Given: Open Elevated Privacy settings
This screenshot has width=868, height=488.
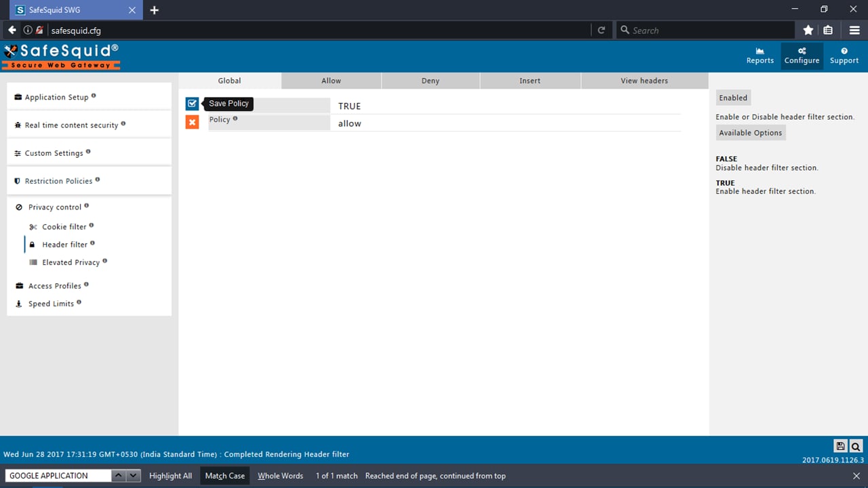Looking at the screenshot, I should (x=71, y=262).
